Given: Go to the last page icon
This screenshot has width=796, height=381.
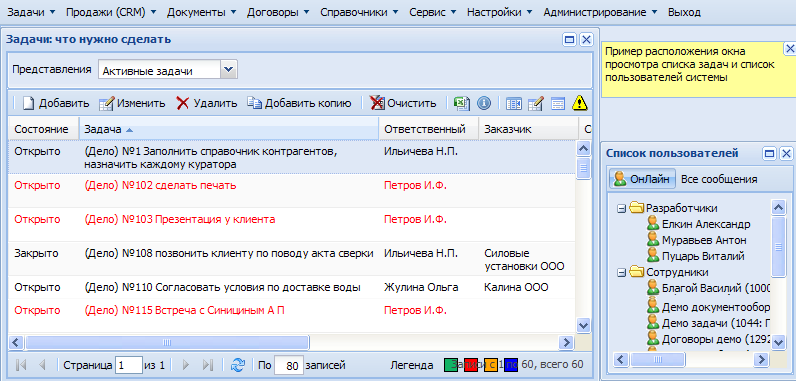Looking at the screenshot, I should point(207,365).
